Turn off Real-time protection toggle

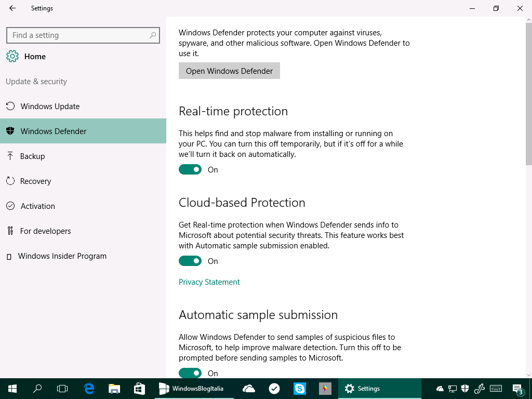coord(190,169)
